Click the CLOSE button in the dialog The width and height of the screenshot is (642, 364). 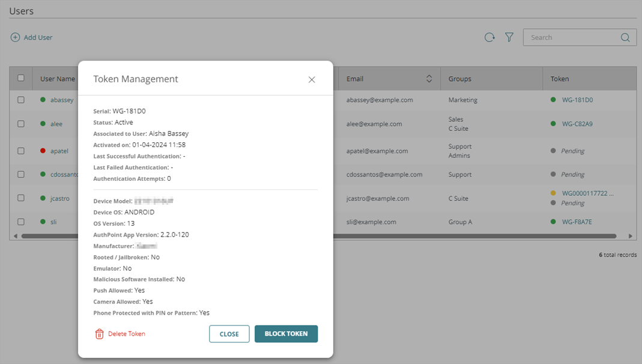(229, 333)
